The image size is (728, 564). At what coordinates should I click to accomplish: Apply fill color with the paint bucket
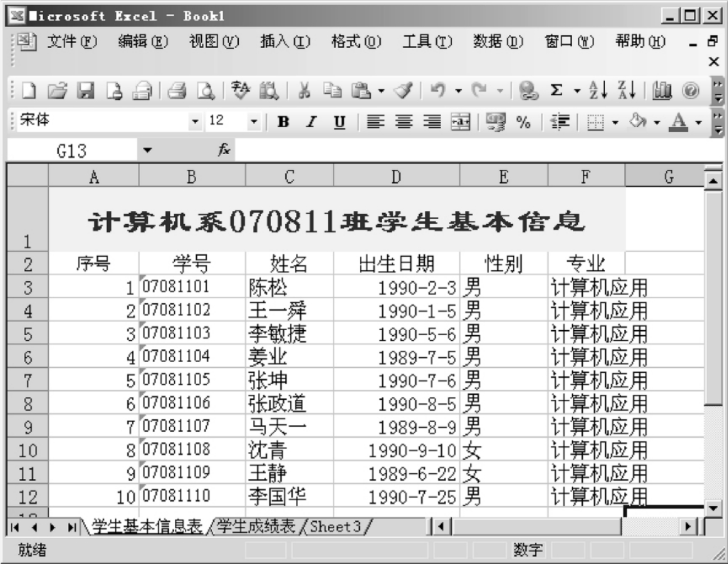point(638,122)
